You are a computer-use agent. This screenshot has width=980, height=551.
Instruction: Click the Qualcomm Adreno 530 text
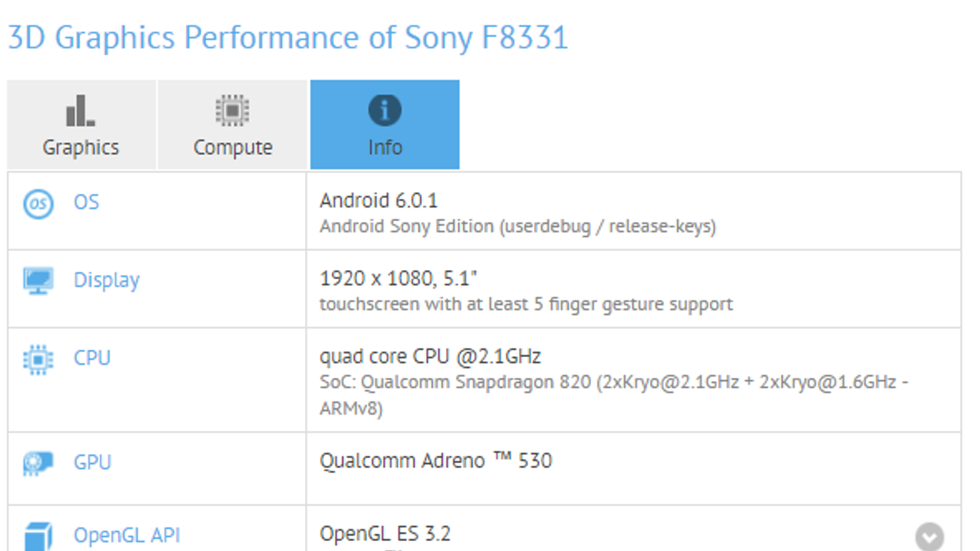435,460
